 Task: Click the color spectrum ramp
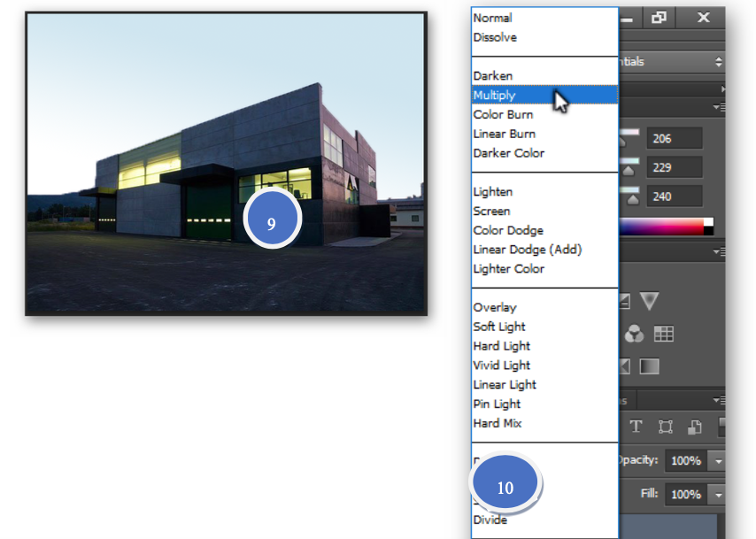point(664,227)
